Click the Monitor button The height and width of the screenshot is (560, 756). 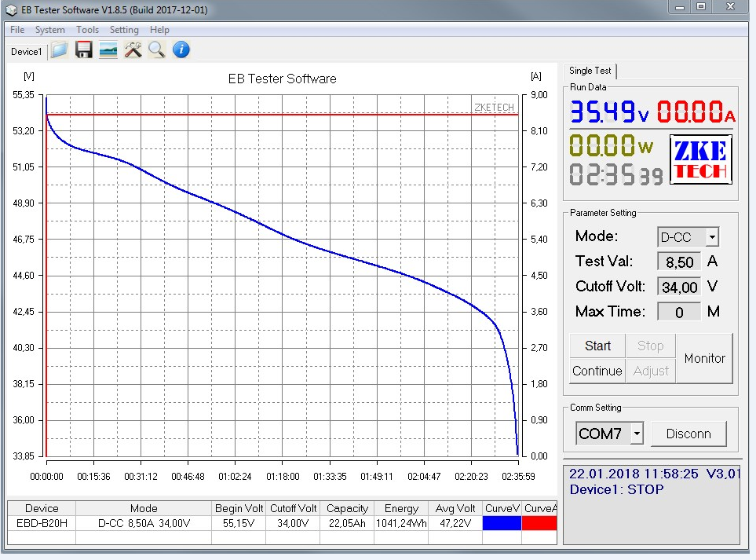coord(704,358)
